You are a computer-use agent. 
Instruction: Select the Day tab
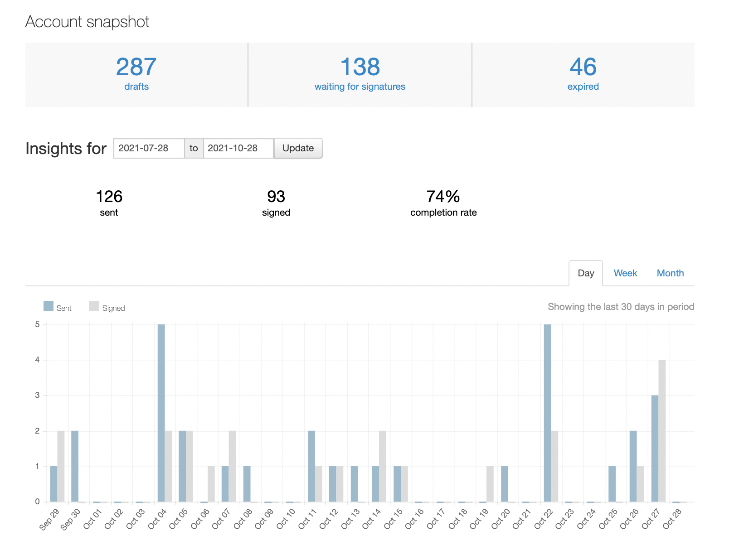(x=586, y=273)
